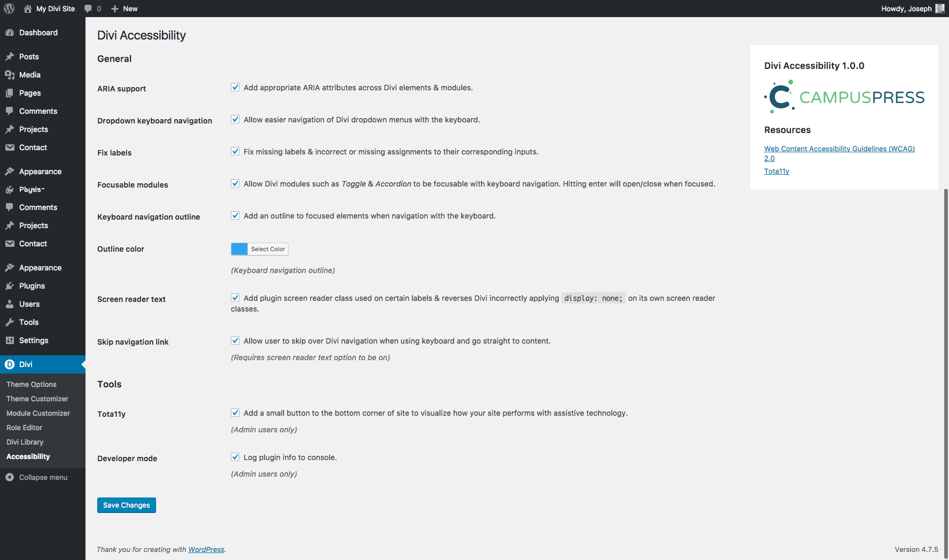This screenshot has width=949, height=560.
Task: Toggle the Fix labels checkbox
Action: point(235,151)
